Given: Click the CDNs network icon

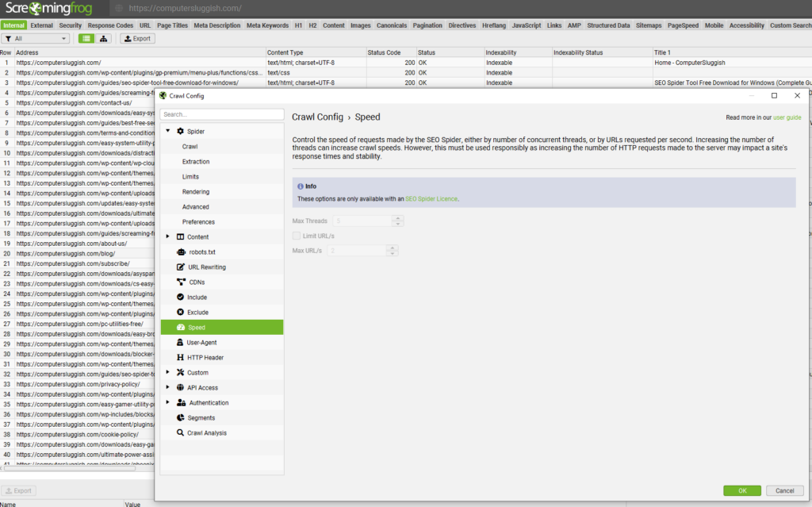Looking at the screenshot, I should 181,282.
